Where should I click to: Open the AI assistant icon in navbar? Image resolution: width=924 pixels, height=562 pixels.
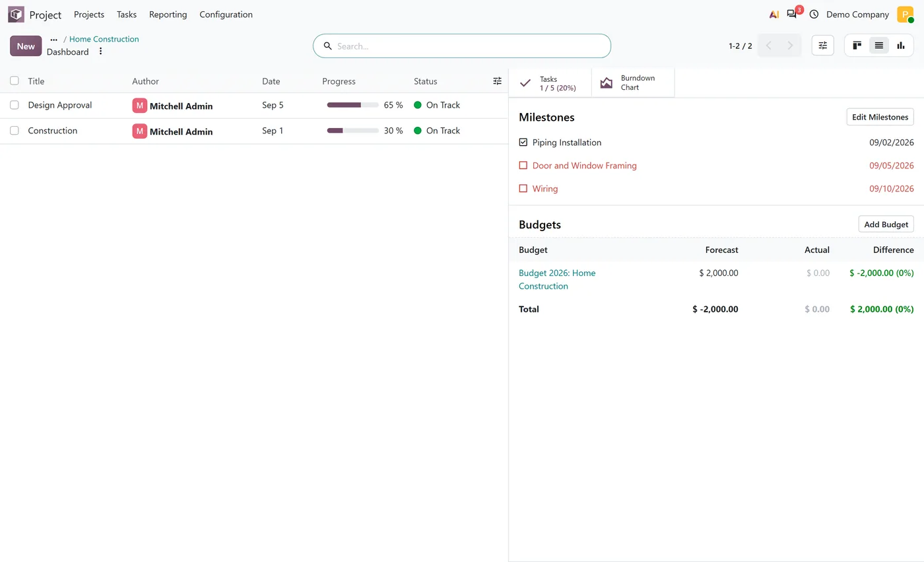coord(774,14)
